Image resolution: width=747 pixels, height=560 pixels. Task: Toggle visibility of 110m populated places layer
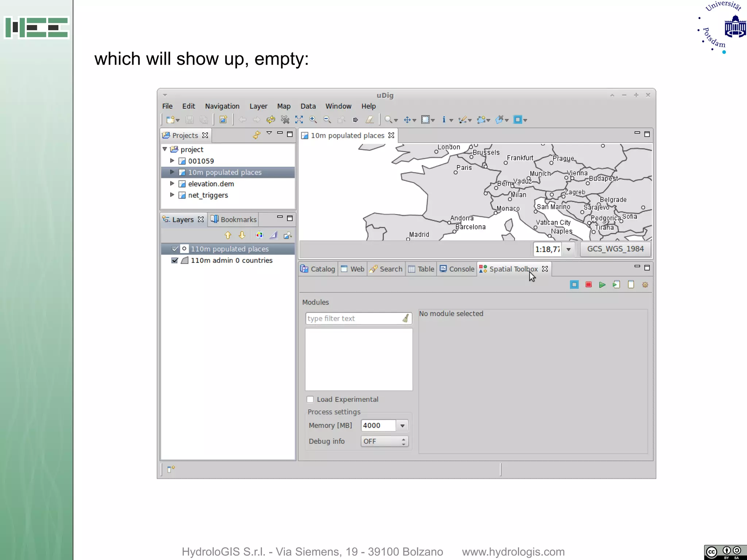[x=175, y=249]
